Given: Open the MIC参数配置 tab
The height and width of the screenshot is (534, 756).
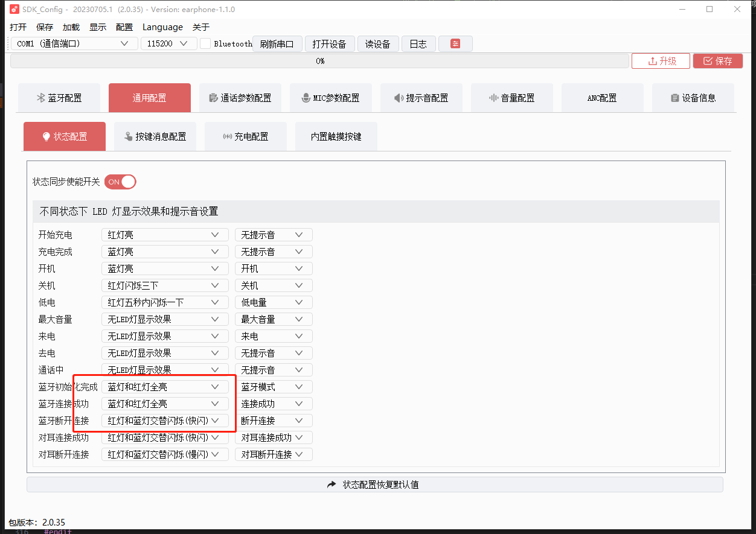Looking at the screenshot, I should pos(331,98).
